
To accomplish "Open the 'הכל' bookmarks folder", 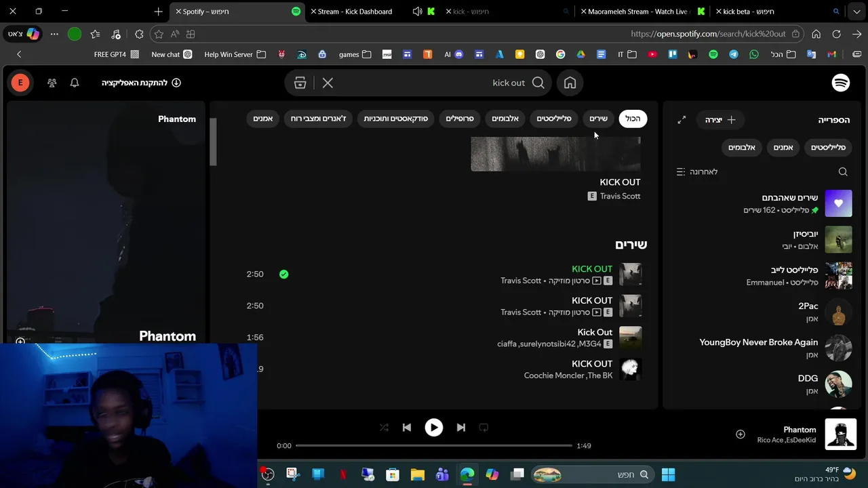I will click(x=783, y=54).
